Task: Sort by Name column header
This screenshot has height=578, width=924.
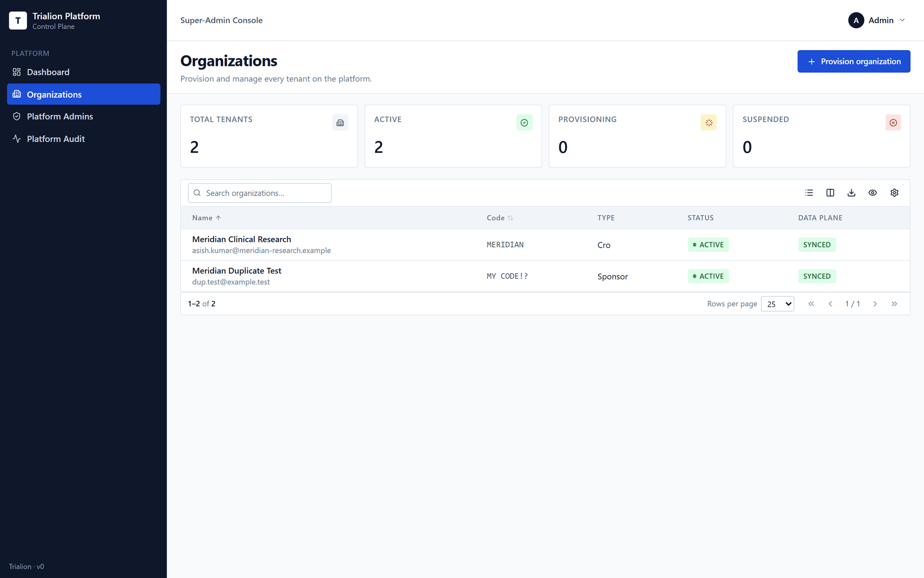Action: pos(206,218)
